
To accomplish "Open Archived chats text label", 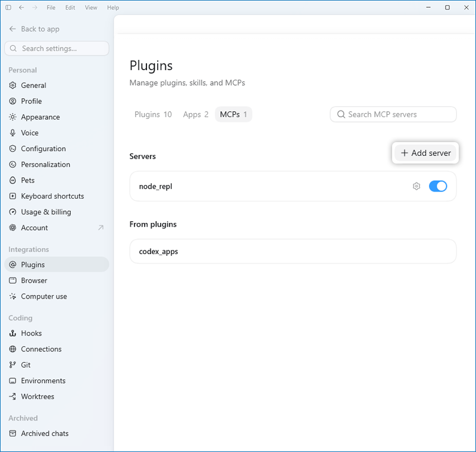I will click(x=45, y=434).
